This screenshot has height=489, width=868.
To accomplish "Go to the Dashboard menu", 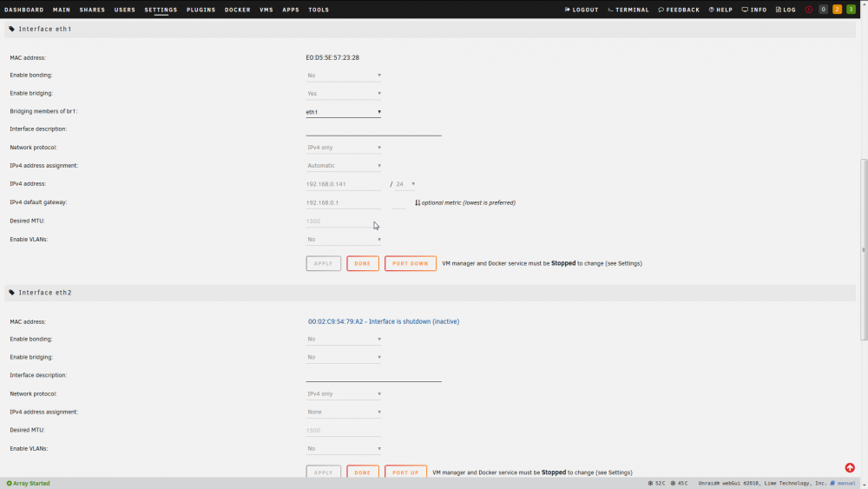I will click(x=23, y=10).
